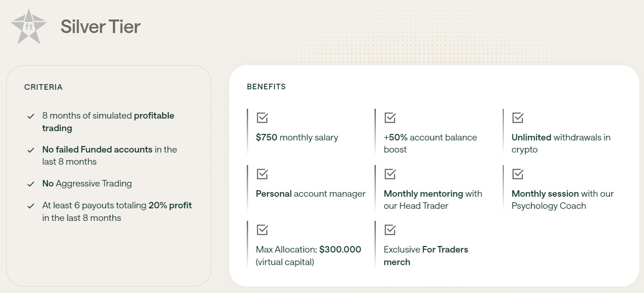The width and height of the screenshot is (644, 293).
Task: Click the checkbox above Max Allocation benefit
Action: 262,230
